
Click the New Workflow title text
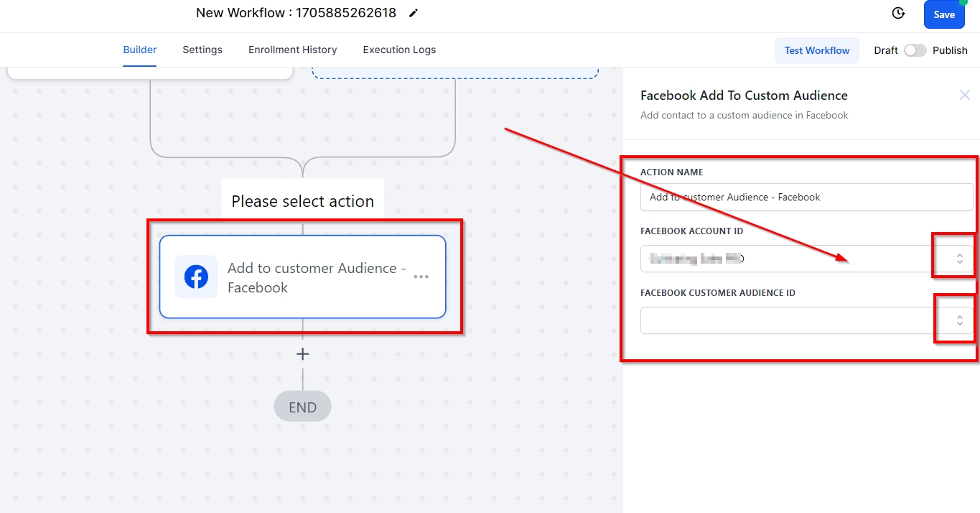click(x=296, y=13)
